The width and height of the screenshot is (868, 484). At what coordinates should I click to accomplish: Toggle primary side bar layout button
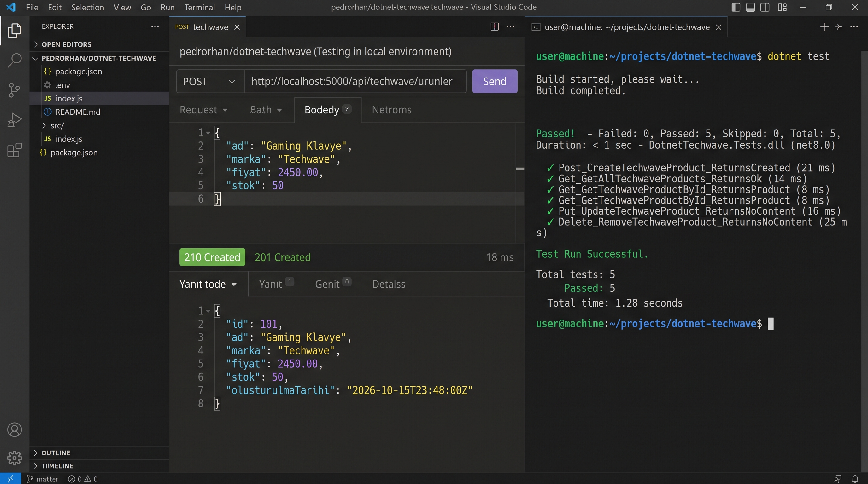pos(736,7)
